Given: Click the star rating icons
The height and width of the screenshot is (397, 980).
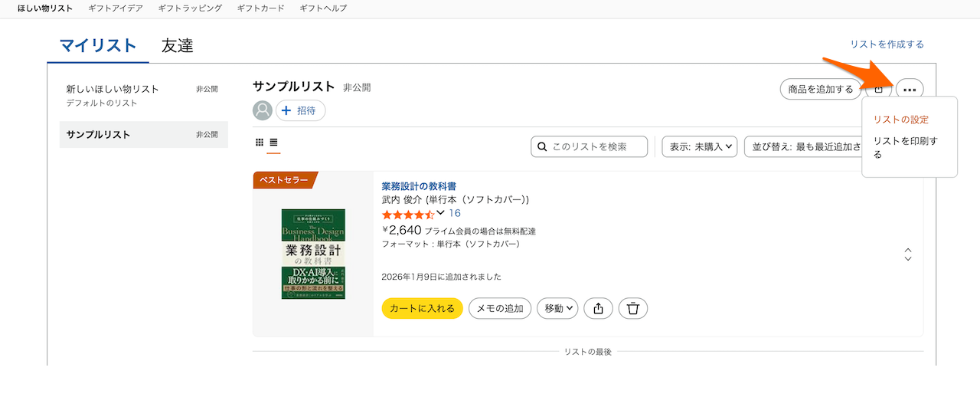Looking at the screenshot, I should tap(407, 214).
